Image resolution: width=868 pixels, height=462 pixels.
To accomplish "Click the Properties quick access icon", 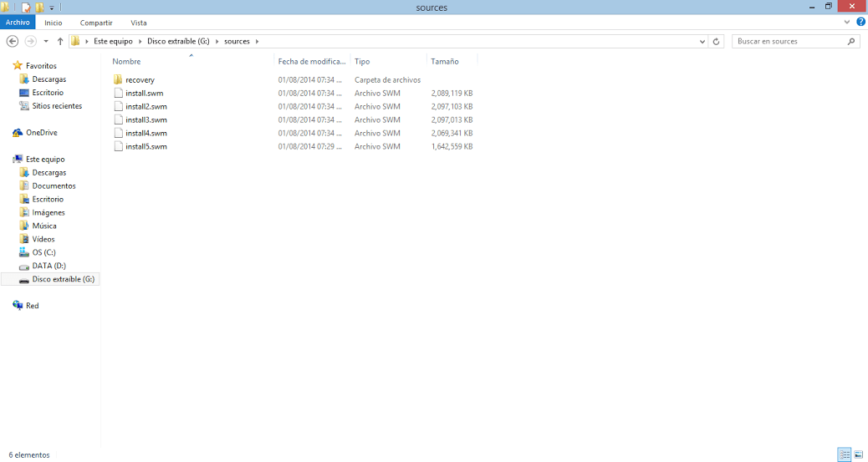I will point(25,8).
